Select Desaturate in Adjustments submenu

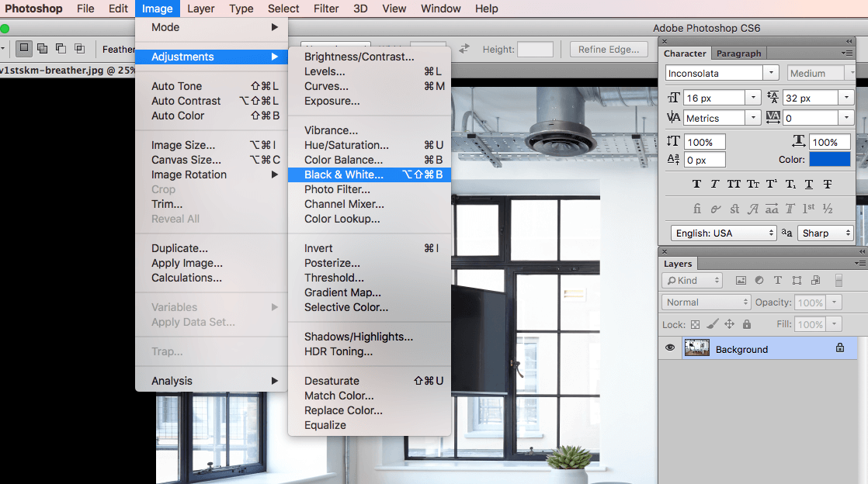coord(370,381)
